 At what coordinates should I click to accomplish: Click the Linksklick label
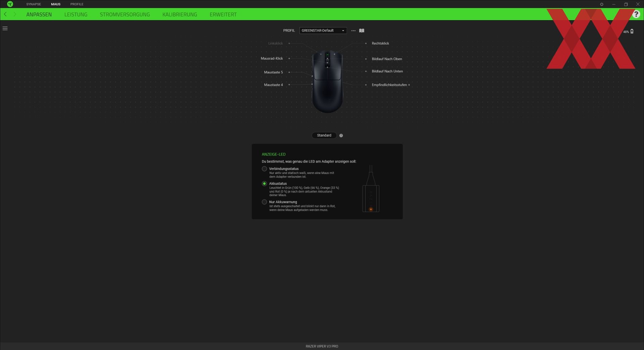pos(275,43)
